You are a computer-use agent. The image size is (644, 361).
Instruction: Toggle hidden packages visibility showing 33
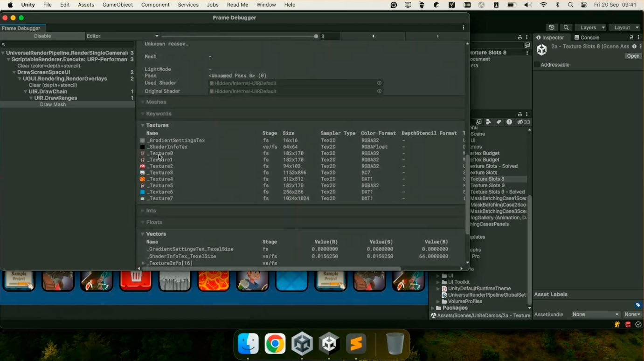(524, 122)
